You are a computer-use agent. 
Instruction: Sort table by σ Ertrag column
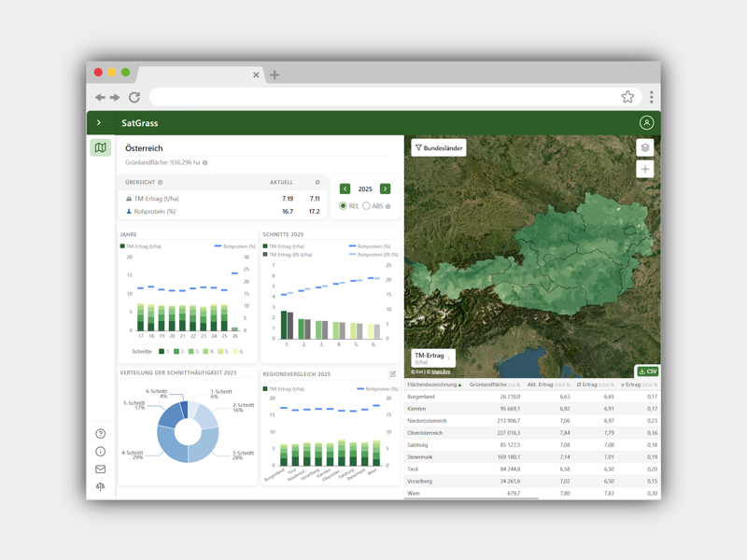[x=639, y=385]
